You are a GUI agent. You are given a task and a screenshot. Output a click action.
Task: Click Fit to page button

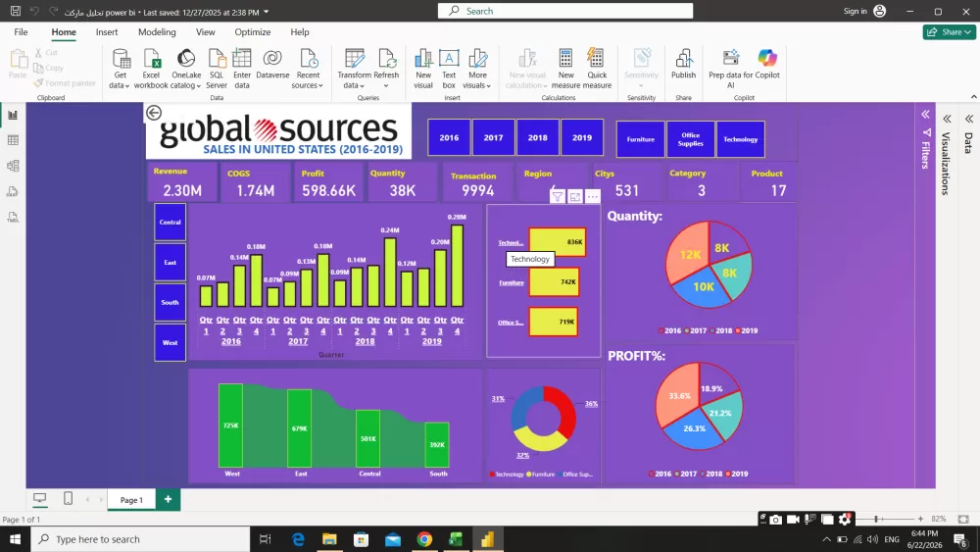point(963,519)
